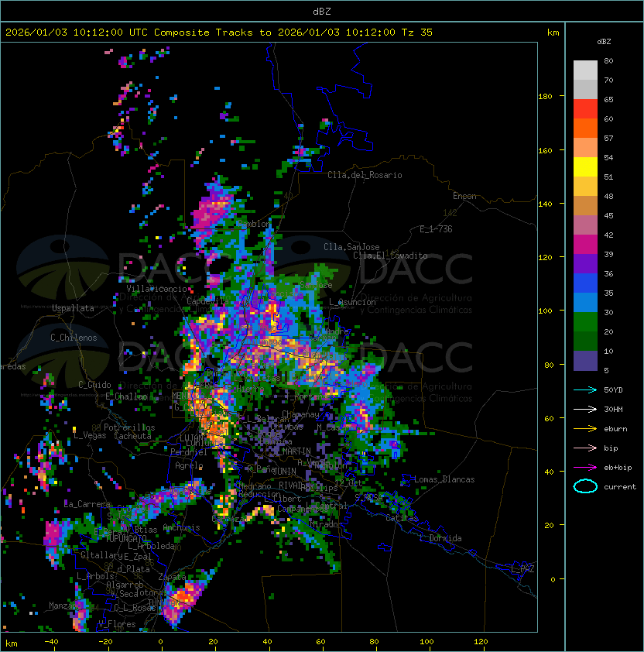Select the red 65 dBZ color swatch
The image size is (644, 652).
tap(585, 109)
